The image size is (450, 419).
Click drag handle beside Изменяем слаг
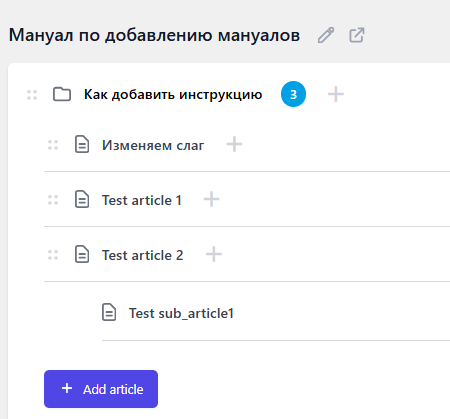pyautogui.click(x=53, y=145)
